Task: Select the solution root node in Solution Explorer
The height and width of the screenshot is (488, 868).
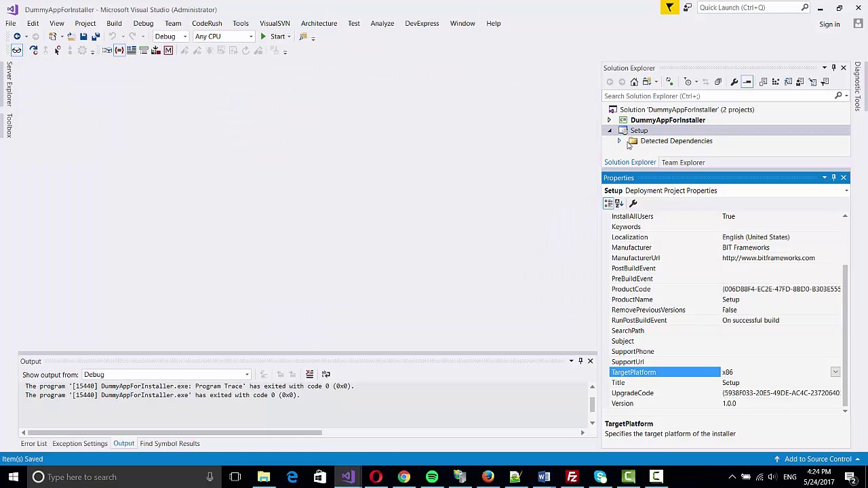Action: 687,110
